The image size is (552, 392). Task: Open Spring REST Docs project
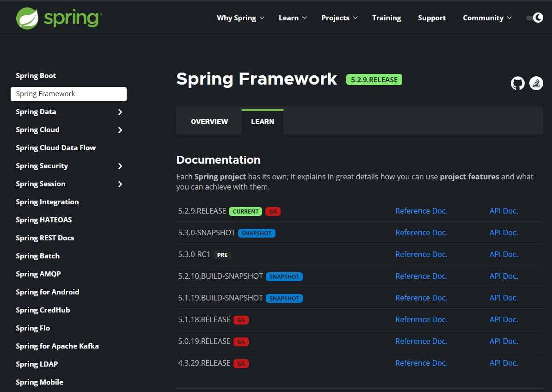pos(45,238)
